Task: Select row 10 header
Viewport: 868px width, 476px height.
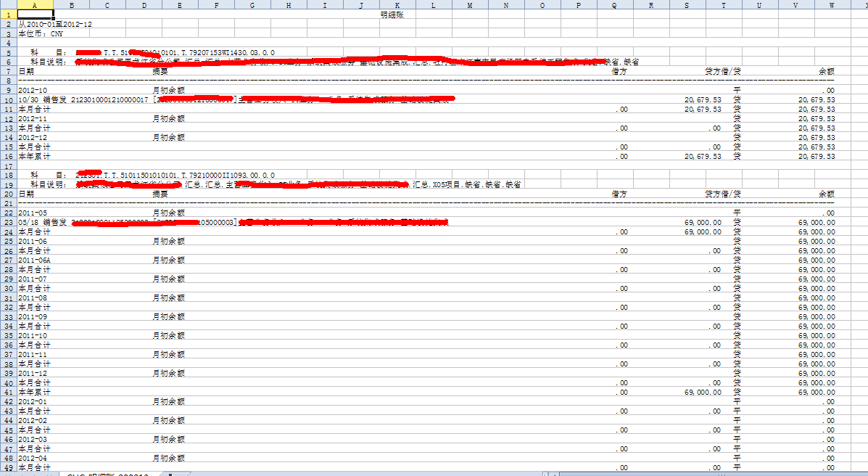Action: click(8, 99)
